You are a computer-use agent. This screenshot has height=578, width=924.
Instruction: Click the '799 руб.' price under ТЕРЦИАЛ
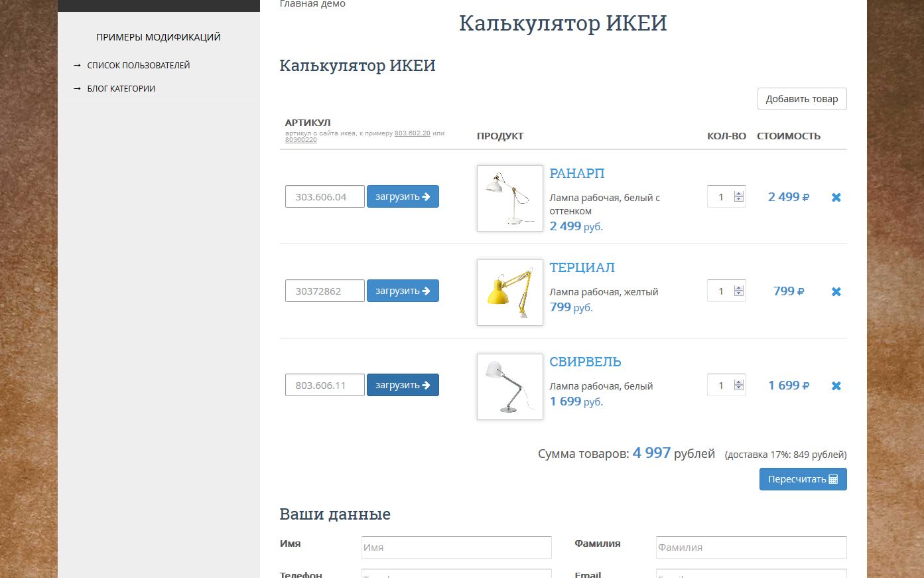[x=571, y=307]
